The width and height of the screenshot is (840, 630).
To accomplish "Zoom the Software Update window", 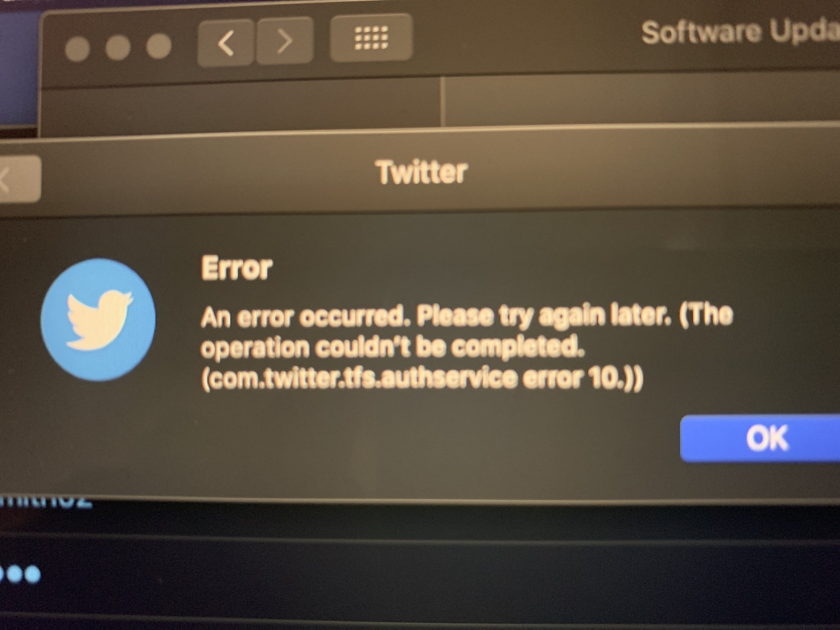I will coord(158,45).
